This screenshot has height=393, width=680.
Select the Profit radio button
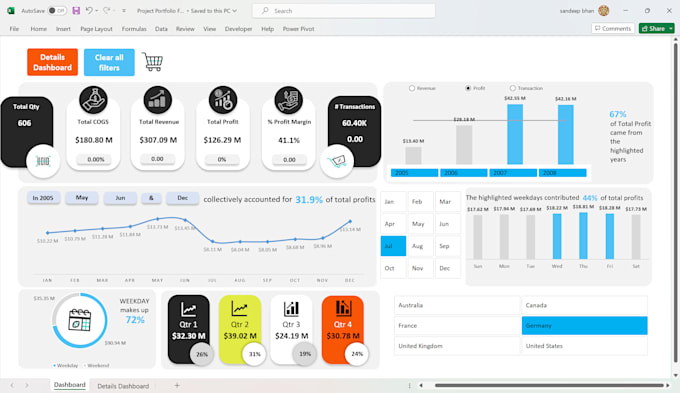tap(468, 88)
